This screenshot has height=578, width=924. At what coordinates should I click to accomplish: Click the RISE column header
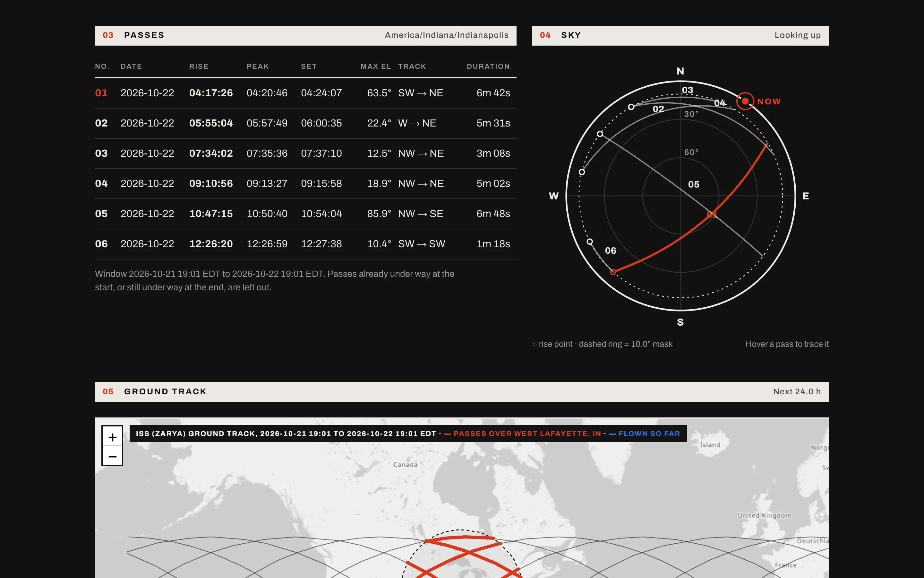pyautogui.click(x=199, y=66)
